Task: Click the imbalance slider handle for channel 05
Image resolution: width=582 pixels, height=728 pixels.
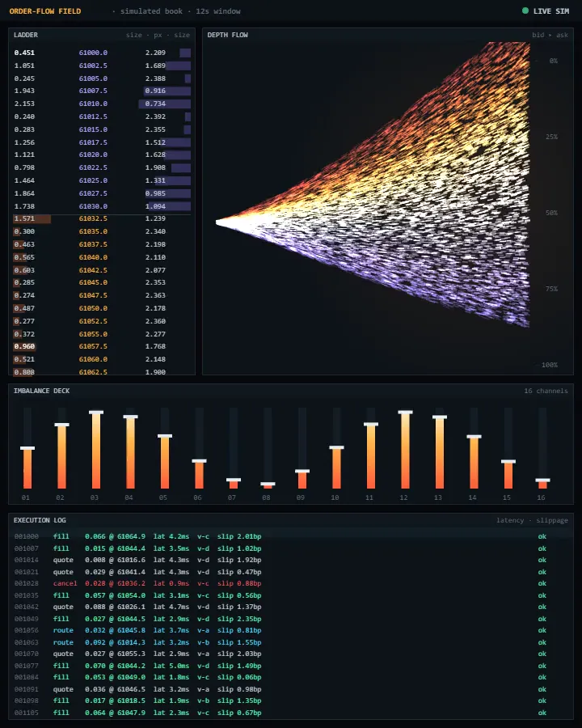Action: point(165,436)
